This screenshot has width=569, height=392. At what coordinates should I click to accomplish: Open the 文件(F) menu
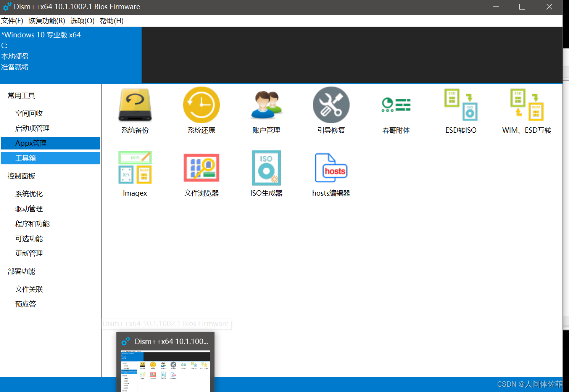pyautogui.click(x=12, y=21)
